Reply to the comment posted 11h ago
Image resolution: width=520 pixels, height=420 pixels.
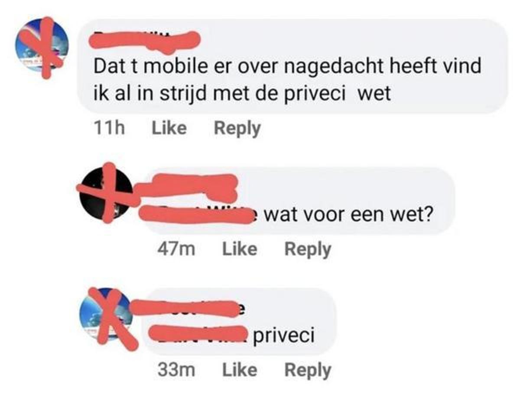(x=238, y=129)
